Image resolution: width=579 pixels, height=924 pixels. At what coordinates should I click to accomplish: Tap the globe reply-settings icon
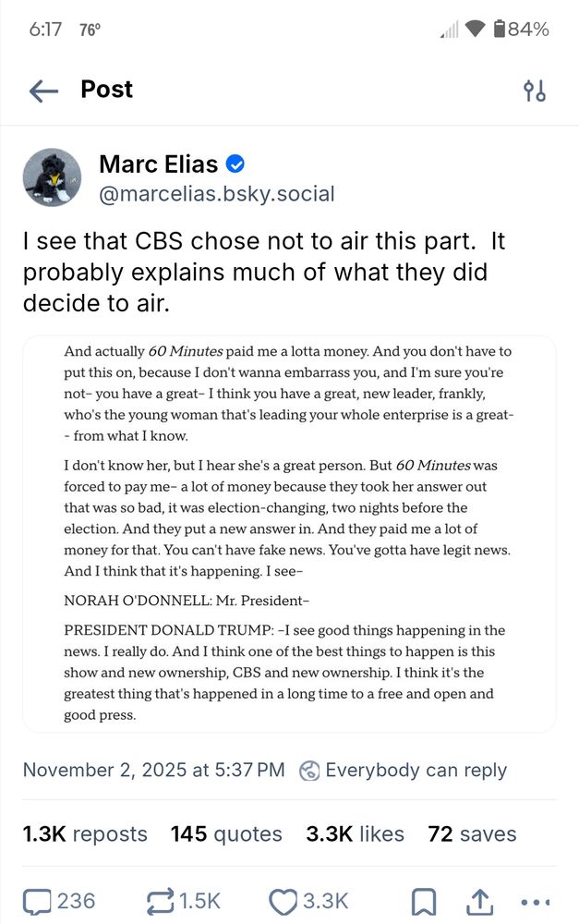(309, 771)
